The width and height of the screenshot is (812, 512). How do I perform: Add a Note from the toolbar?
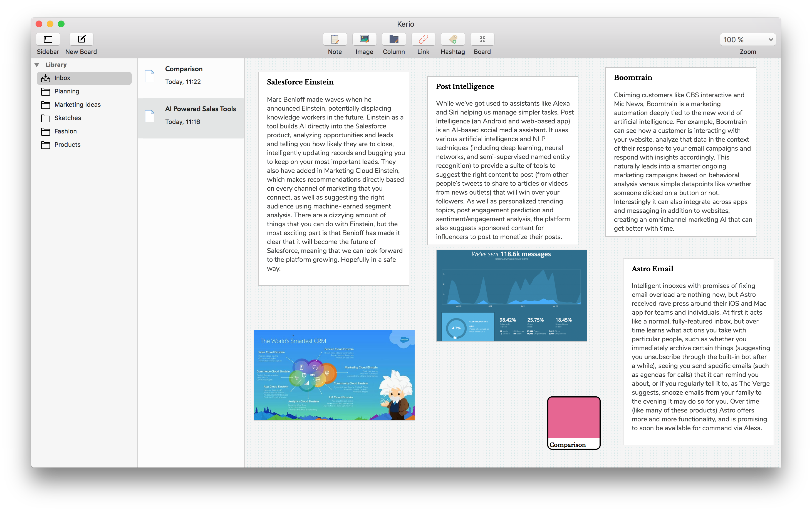point(335,39)
